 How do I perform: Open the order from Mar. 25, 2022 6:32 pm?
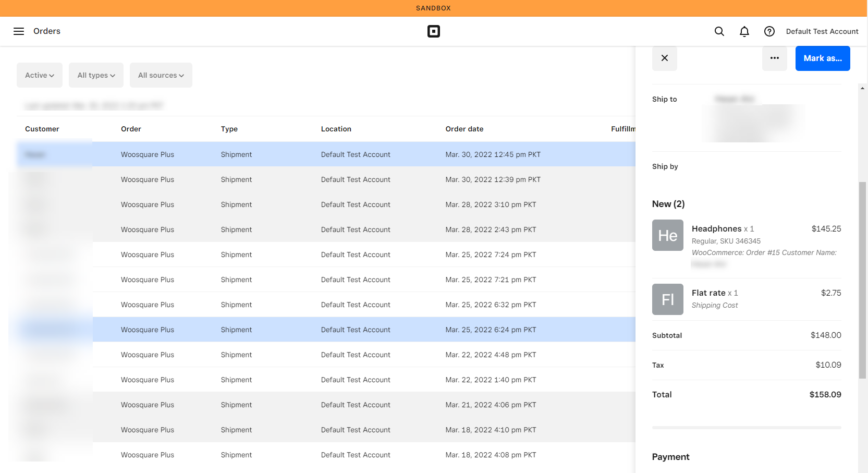pyautogui.click(x=326, y=305)
